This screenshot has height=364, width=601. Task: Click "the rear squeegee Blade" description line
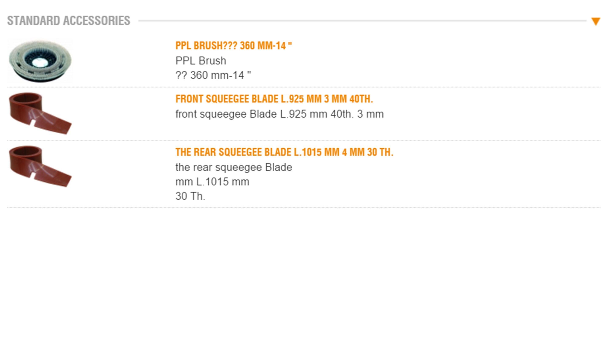coord(233,167)
